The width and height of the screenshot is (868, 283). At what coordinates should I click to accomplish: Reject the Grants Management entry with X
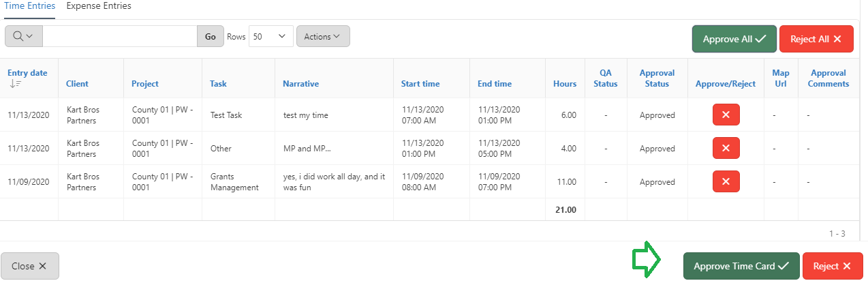(726, 181)
